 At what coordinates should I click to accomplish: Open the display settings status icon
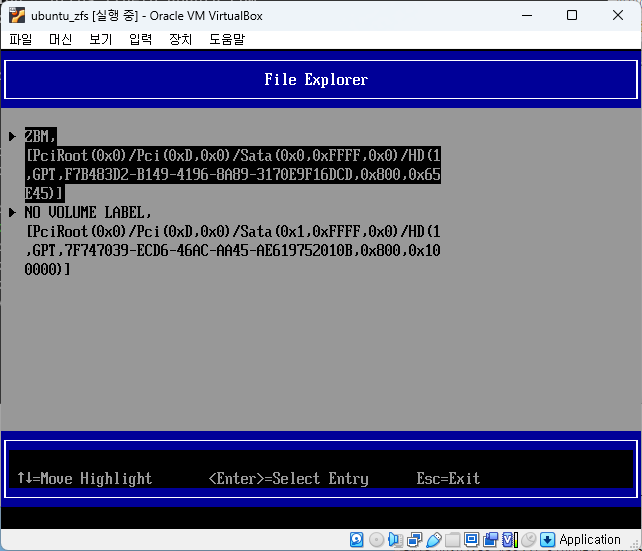(471, 540)
